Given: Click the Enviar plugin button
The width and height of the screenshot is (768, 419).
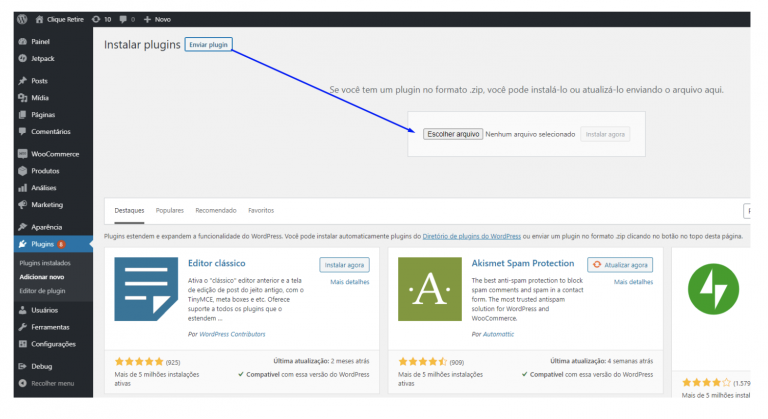Looking at the screenshot, I should pyautogui.click(x=210, y=45).
